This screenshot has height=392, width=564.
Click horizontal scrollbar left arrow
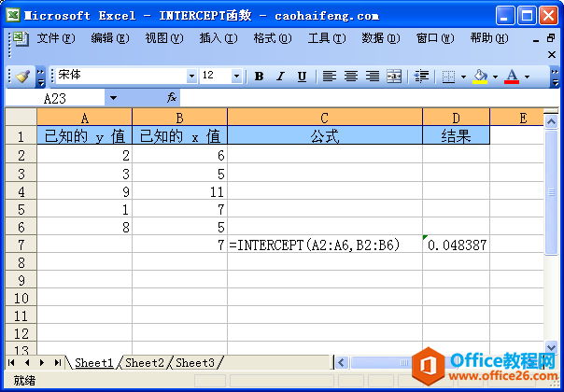pyautogui.click(x=342, y=362)
